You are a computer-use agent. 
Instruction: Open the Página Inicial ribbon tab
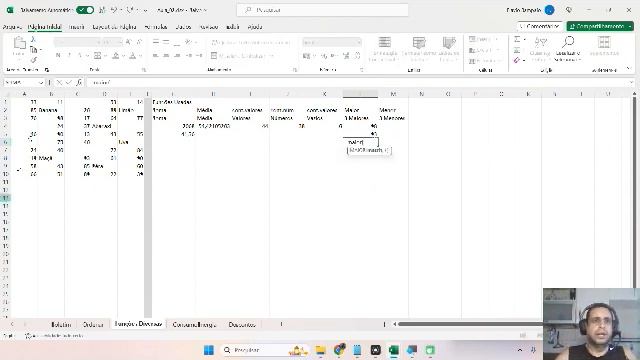point(44,27)
